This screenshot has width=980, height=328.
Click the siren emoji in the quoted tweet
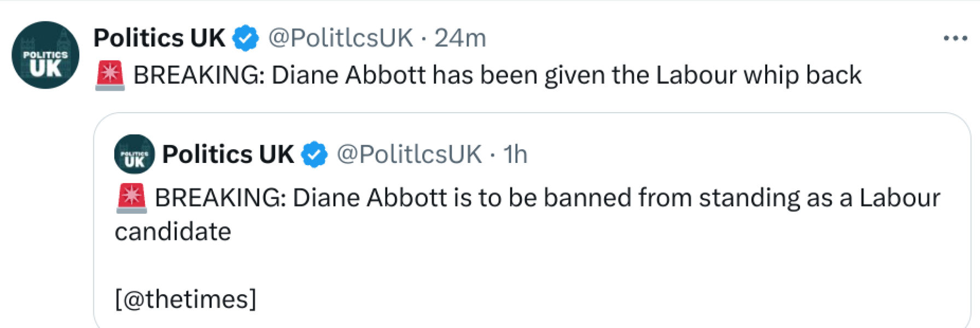(131, 198)
